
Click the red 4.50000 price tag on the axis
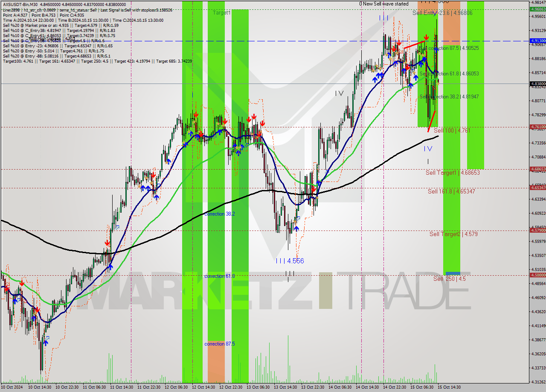click(x=537, y=275)
